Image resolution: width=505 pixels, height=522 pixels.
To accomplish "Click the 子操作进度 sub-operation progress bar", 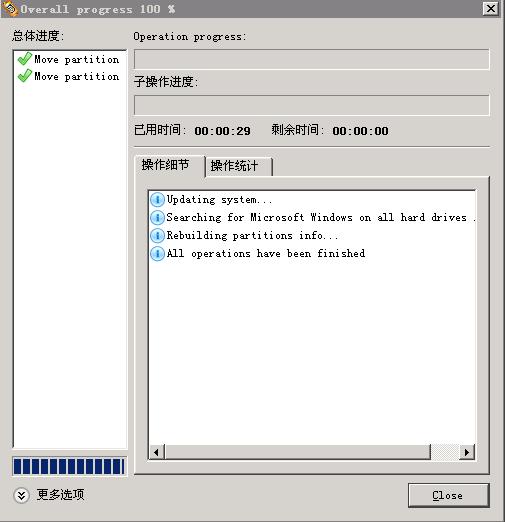I will [x=312, y=105].
